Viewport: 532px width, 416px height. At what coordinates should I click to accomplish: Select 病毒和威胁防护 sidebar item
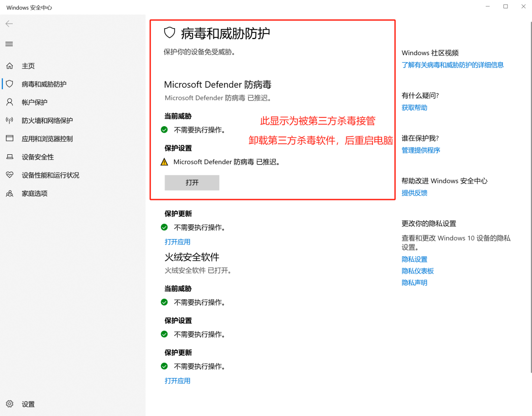[44, 84]
